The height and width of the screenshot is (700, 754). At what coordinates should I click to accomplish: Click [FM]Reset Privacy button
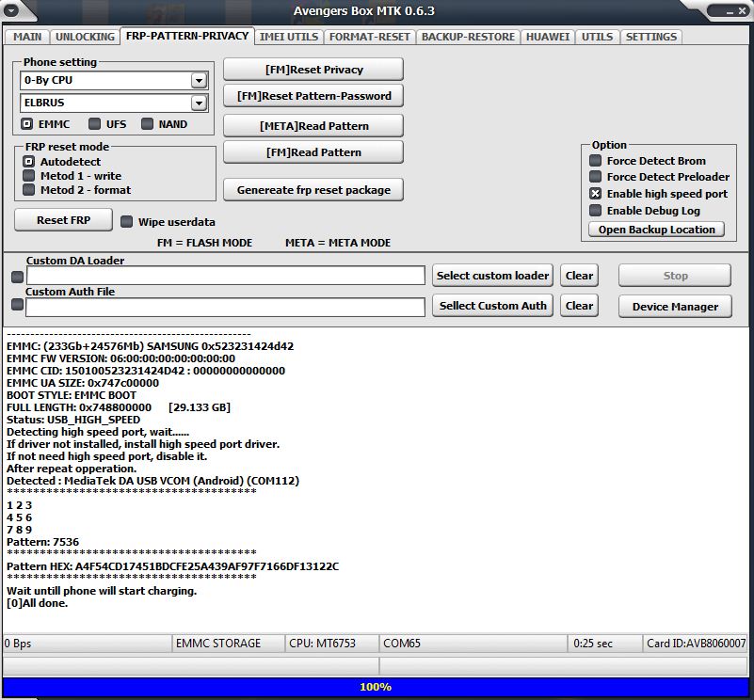click(x=313, y=70)
